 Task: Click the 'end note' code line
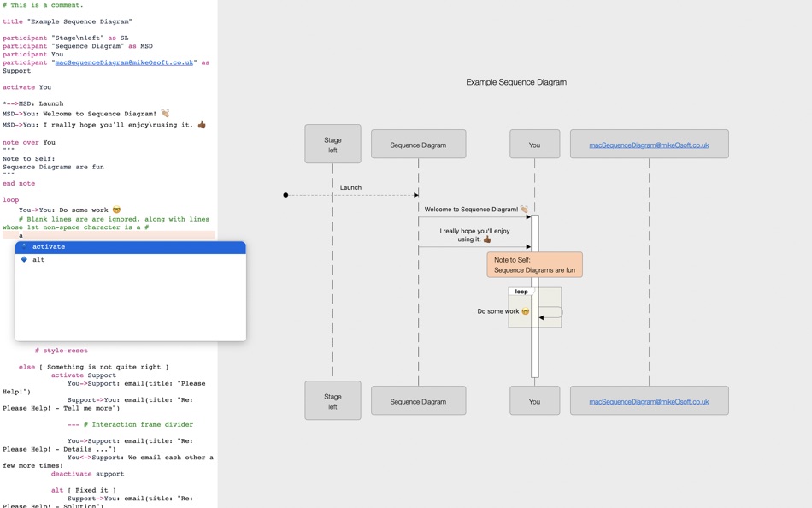click(19, 184)
